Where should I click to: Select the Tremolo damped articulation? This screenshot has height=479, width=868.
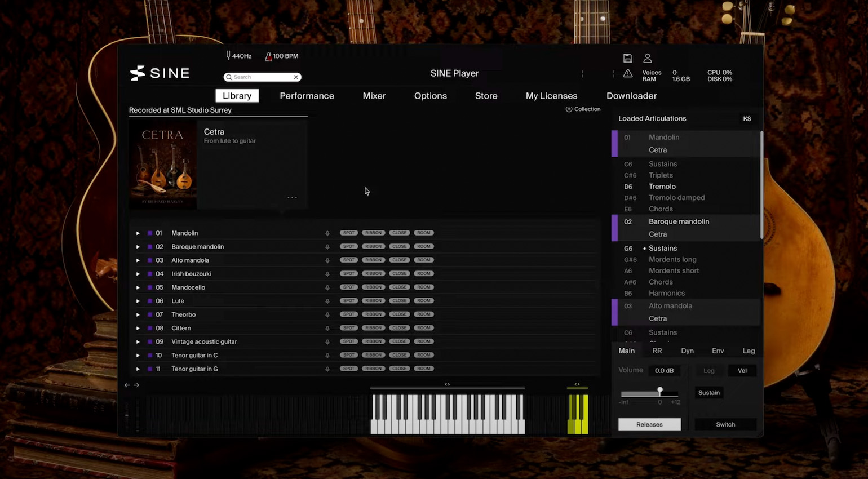(x=676, y=198)
